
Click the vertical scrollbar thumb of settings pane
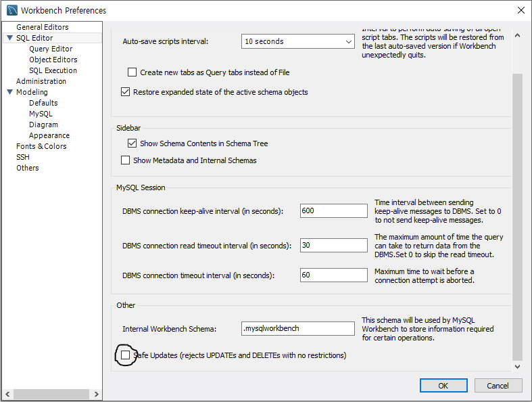coord(517,217)
